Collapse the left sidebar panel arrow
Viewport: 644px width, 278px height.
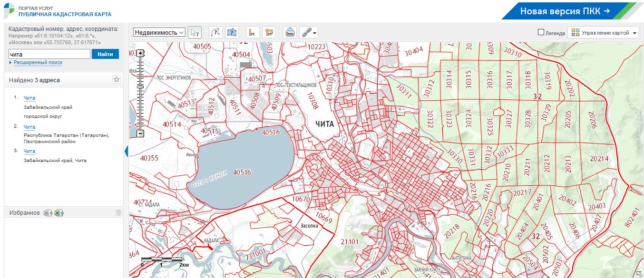point(127,151)
